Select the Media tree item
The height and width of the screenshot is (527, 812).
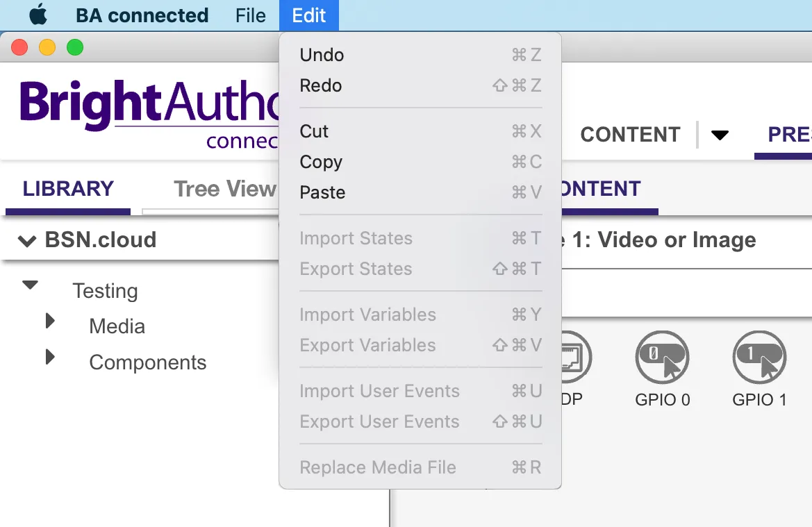point(117,326)
